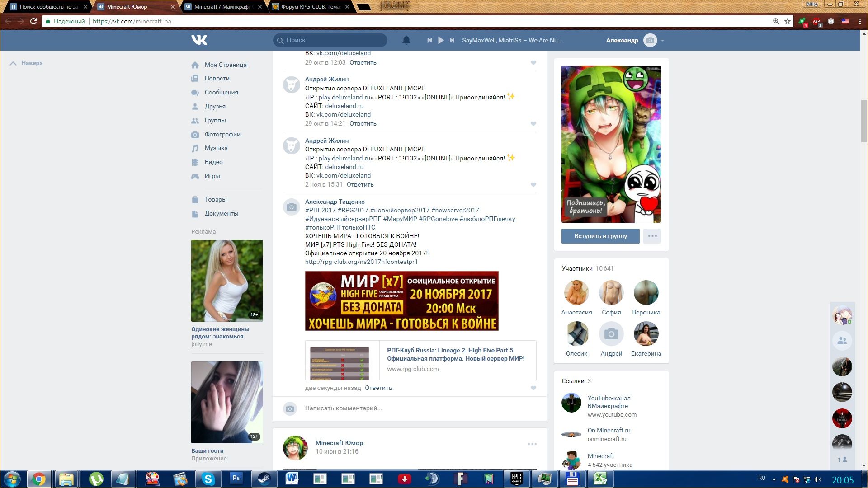
Task: Open the Chrome three-dot menu
Action: point(860,21)
